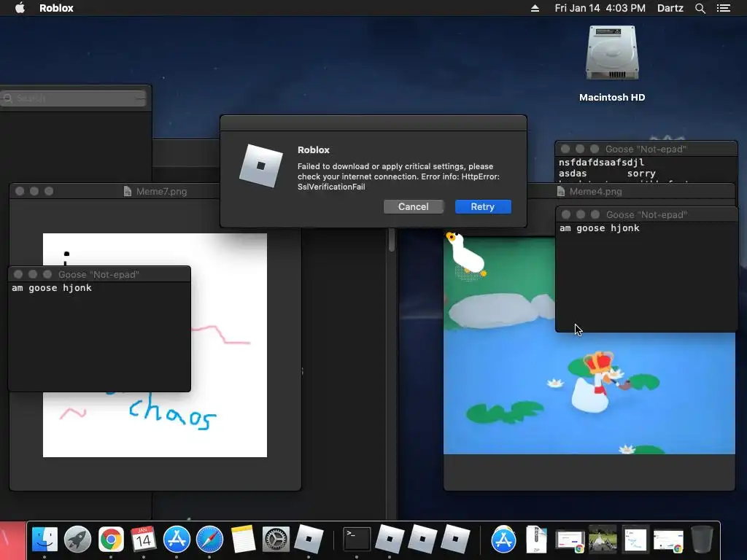The height and width of the screenshot is (560, 747).
Task: Click the eject icon in menu bar
Action: (535, 8)
